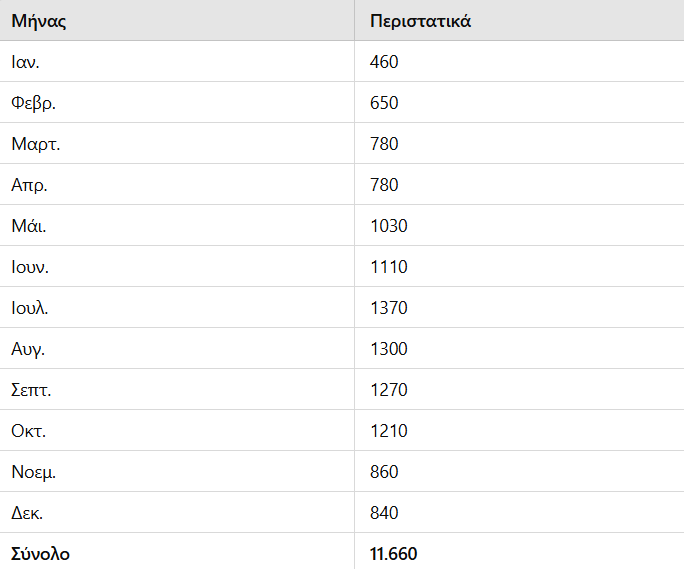
Task: Click the May value 1030
Action: click(x=389, y=226)
